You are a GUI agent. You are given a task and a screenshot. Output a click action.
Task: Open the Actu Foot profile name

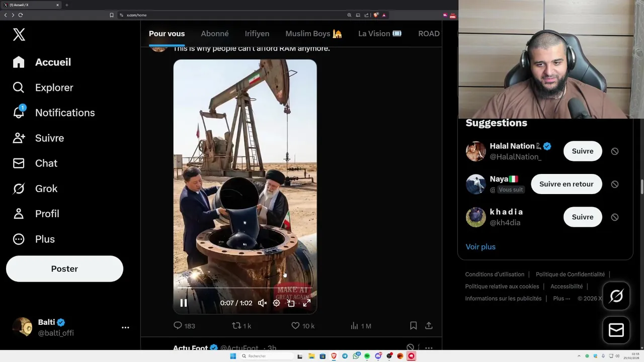[191, 348]
